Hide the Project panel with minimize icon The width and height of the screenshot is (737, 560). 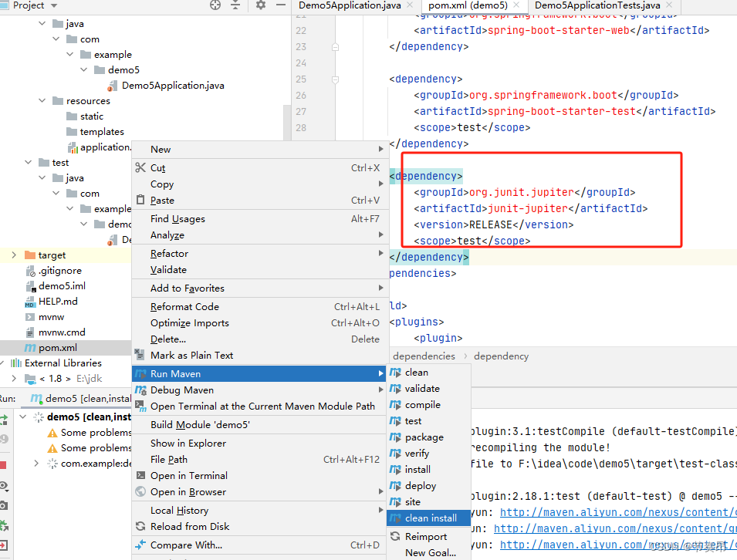281,5
